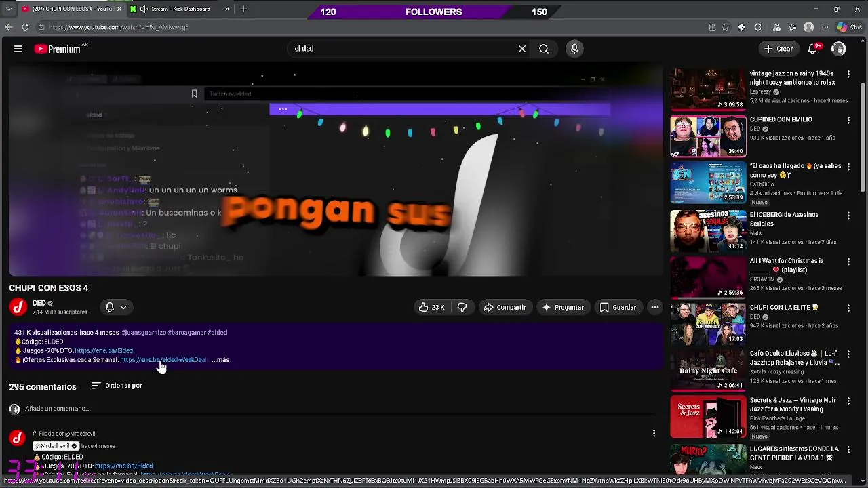The height and width of the screenshot is (488, 868).
Task: Open the YouTube account avatar menu
Action: point(839,49)
